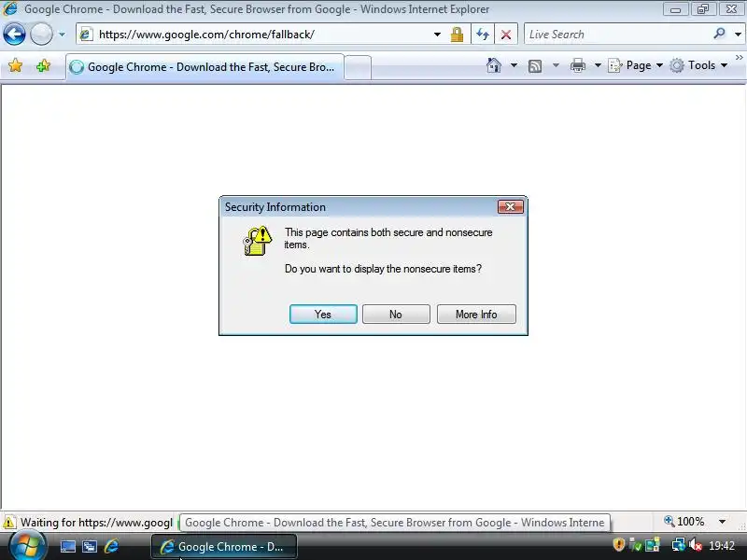Click the Forward navigation button

[41, 35]
